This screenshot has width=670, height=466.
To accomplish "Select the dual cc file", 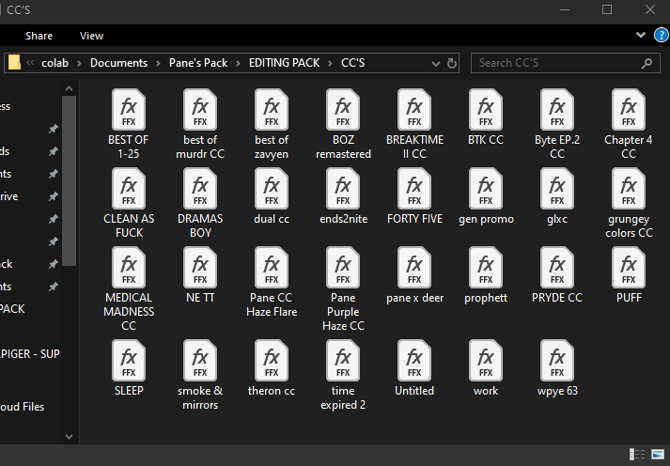I will click(x=271, y=196).
